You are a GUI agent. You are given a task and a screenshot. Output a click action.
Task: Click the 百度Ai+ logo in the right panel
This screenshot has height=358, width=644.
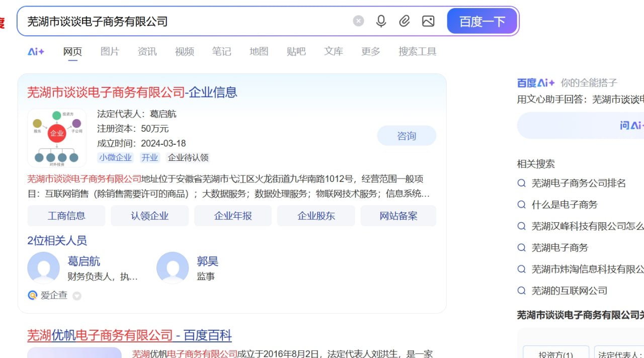click(x=535, y=82)
